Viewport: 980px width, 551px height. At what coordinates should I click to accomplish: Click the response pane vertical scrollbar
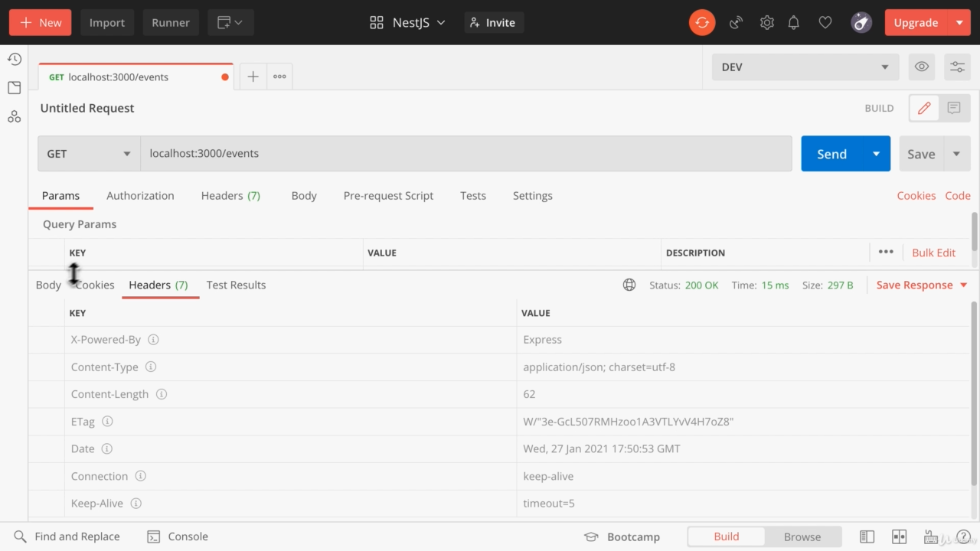tap(974, 390)
